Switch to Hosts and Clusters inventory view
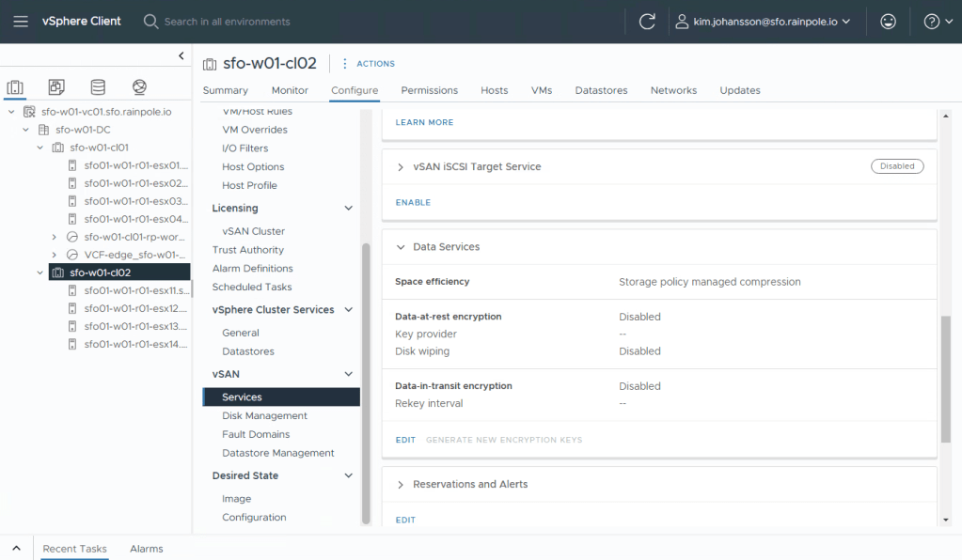Image resolution: width=962 pixels, height=560 pixels. tap(15, 87)
